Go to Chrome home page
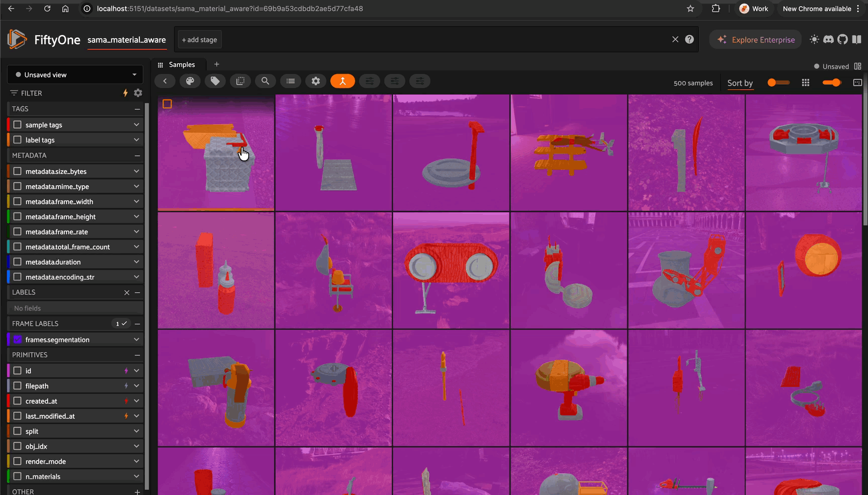This screenshot has width=868, height=495. pos(65,9)
